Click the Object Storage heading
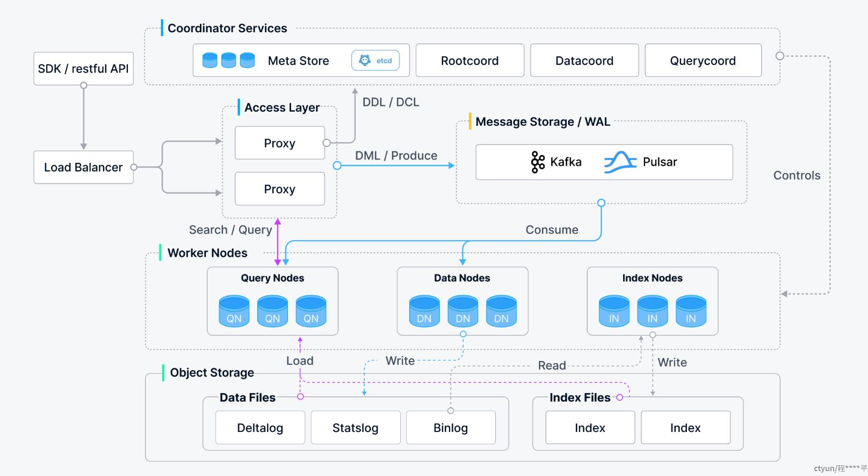Screen dimensions: 868x476 212,372
